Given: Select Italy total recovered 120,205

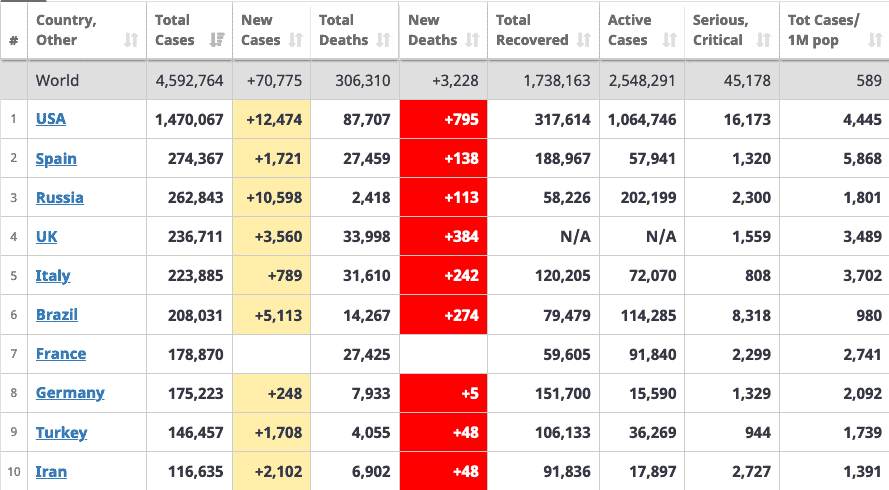Looking at the screenshot, I should pyautogui.click(x=563, y=276).
